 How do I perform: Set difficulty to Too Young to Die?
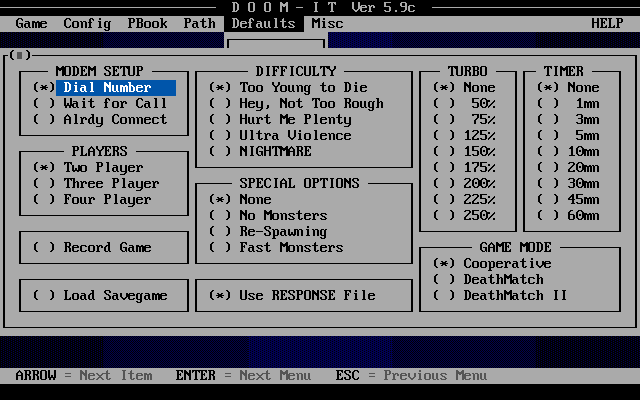[x=288, y=87]
